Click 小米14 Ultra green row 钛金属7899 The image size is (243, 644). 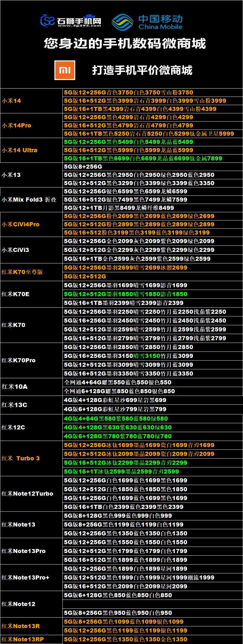point(153,158)
